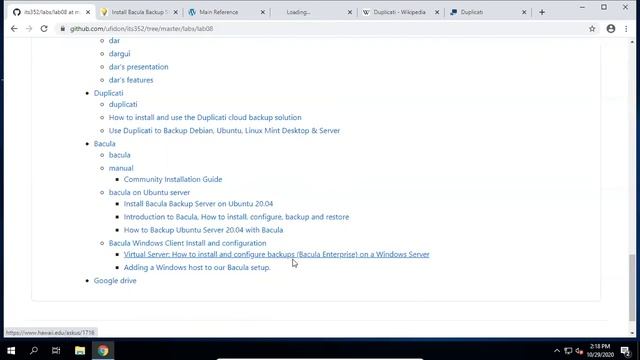Open the Google drive link
The height and width of the screenshot is (360, 640).
click(115, 280)
